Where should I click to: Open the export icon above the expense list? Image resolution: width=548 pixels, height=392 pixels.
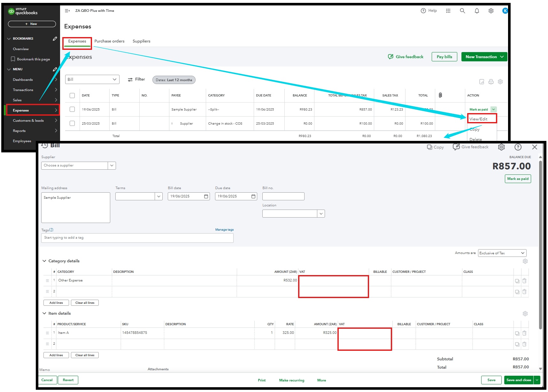pyautogui.click(x=482, y=82)
